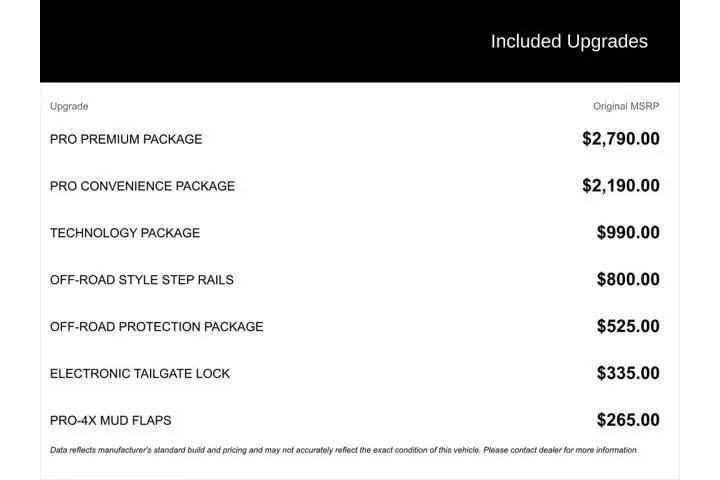720x480 pixels.
Task: Click the $2,790.00 price
Action: tap(620, 139)
